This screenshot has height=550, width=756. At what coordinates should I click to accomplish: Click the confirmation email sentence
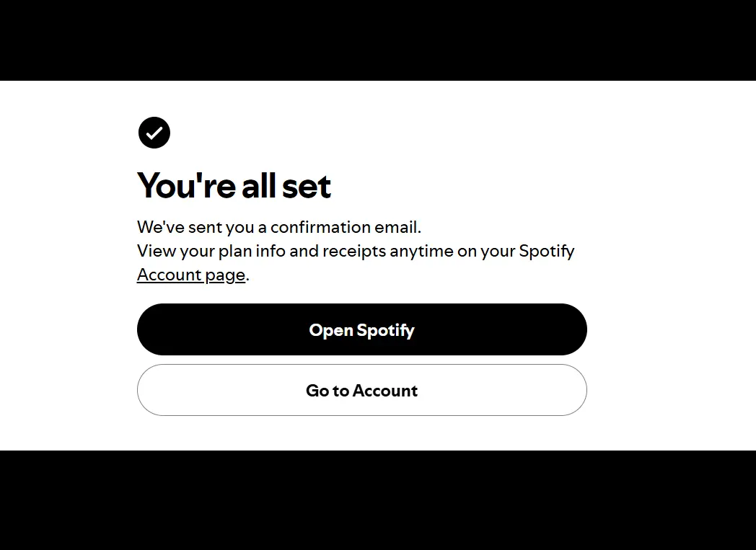[x=279, y=227]
